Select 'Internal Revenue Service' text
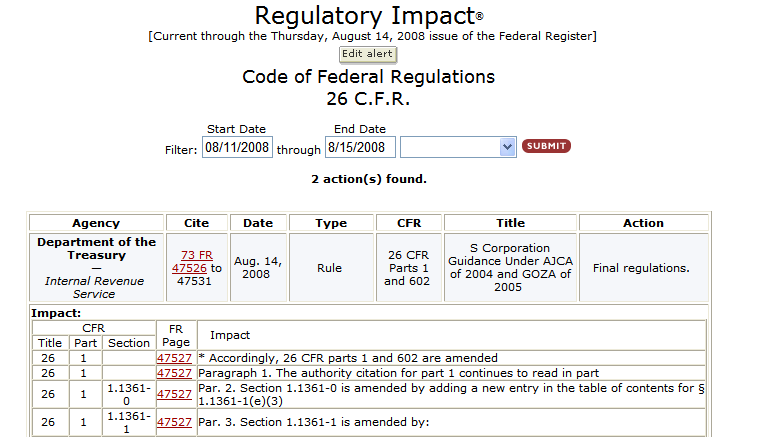 click(94, 288)
